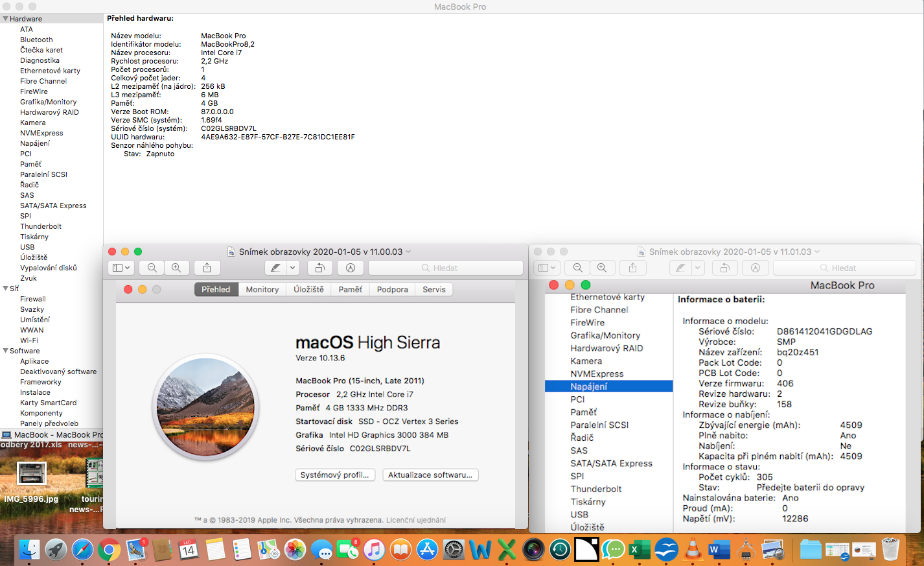Open the Trash in the Dock
The height and width of the screenshot is (566, 924).
click(891, 550)
